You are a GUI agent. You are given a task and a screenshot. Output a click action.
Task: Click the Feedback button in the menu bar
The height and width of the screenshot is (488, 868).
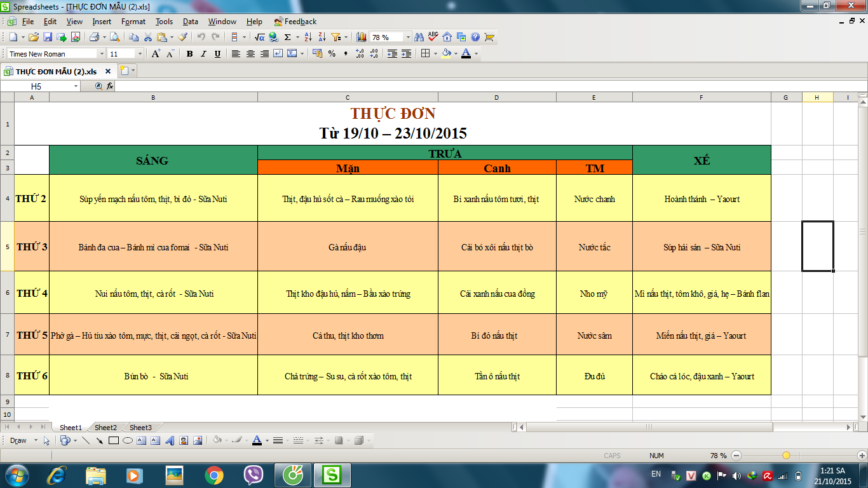click(295, 22)
